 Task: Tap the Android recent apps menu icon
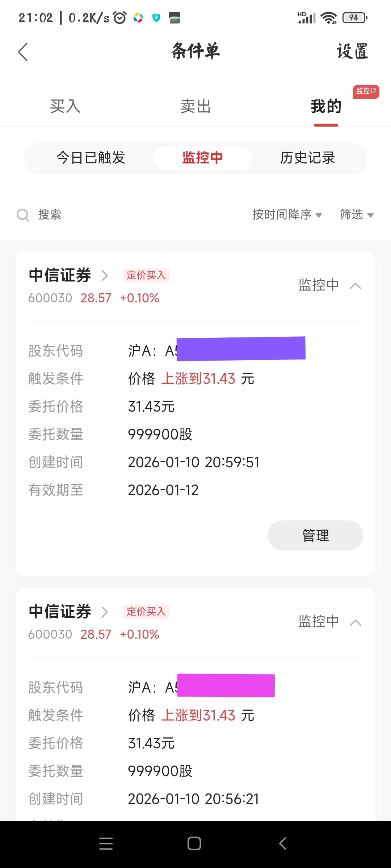coord(106,843)
